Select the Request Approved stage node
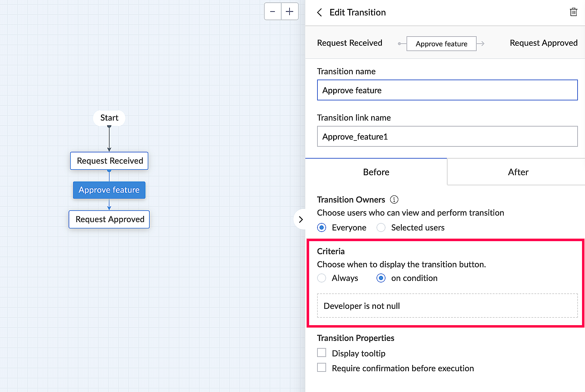 [x=109, y=219]
